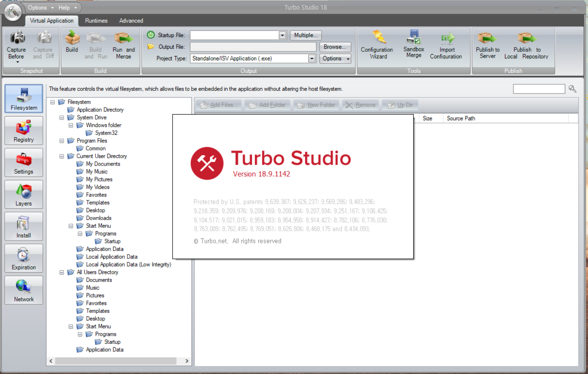Click inside the Output File field
The image size is (588, 374).
tap(253, 47)
